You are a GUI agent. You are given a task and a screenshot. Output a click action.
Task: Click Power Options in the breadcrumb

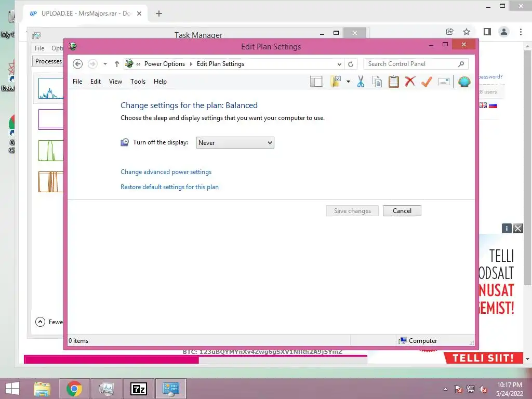[x=165, y=64]
